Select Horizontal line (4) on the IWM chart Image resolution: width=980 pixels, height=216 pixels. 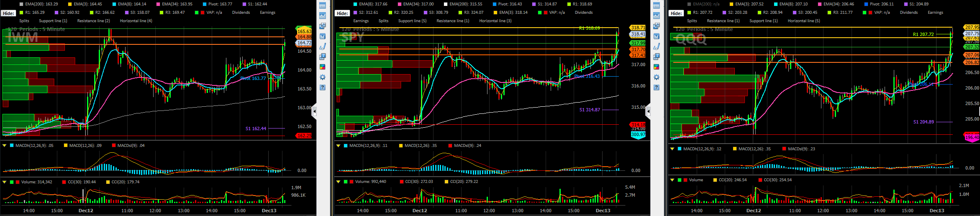coord(136,21)
